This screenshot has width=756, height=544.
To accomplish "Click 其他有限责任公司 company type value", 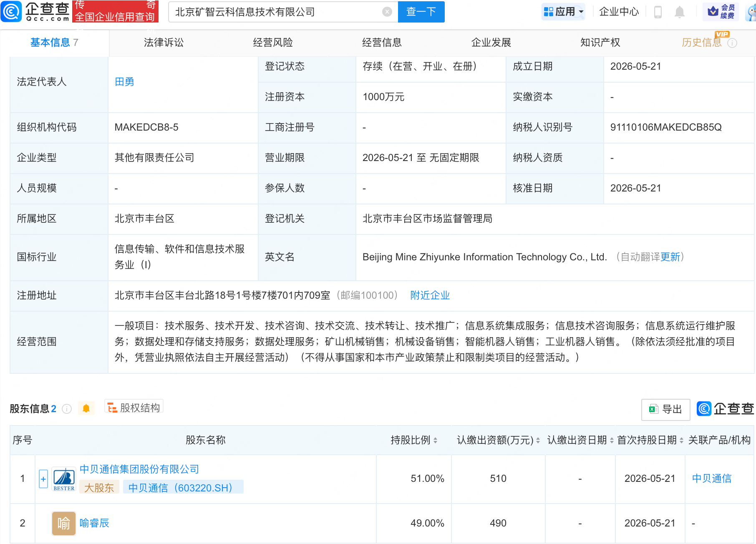I will point(154,158).
